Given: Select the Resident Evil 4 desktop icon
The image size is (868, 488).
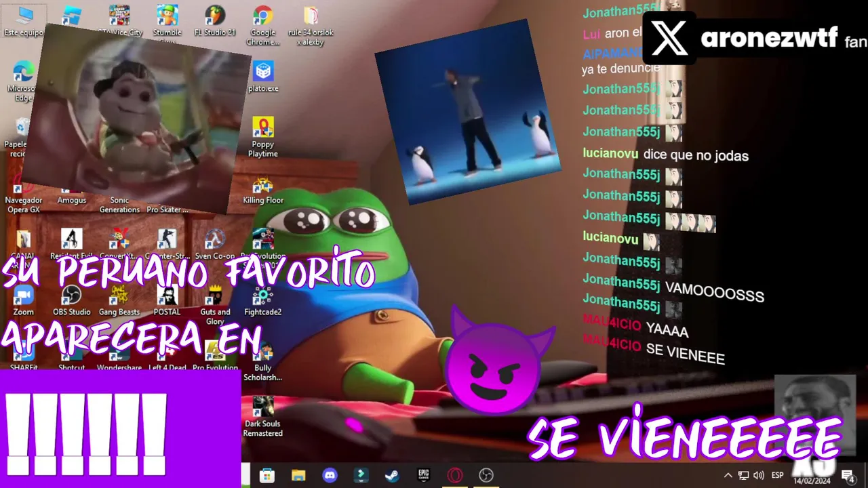Looking at the screenshot, I should 71,244.
